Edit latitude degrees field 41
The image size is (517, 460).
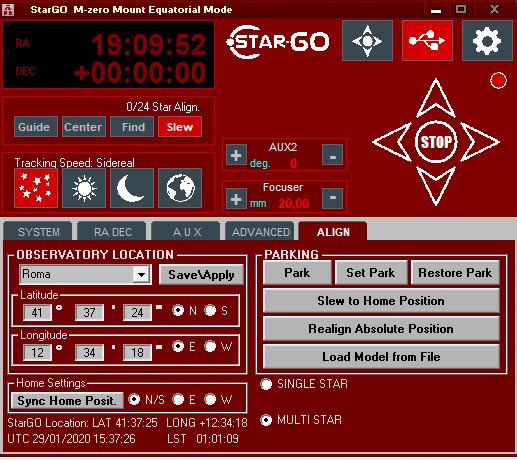(37, 313)
